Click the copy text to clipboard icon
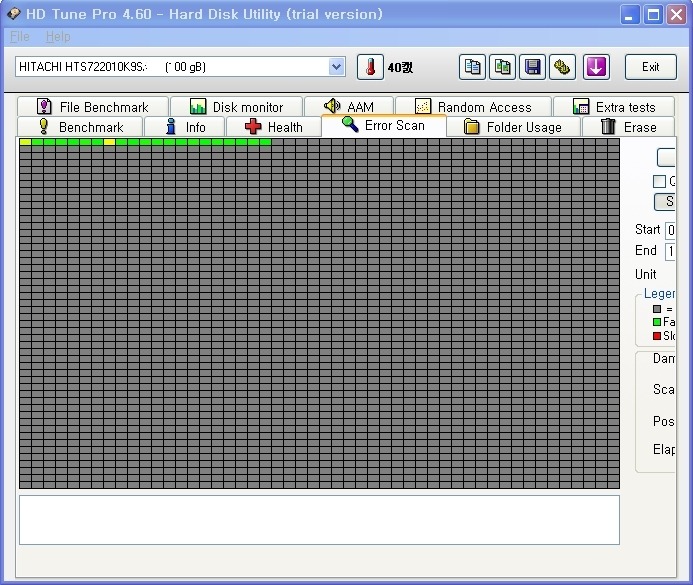693x585 pixels. pyautogui.click(x=472, y=67)
